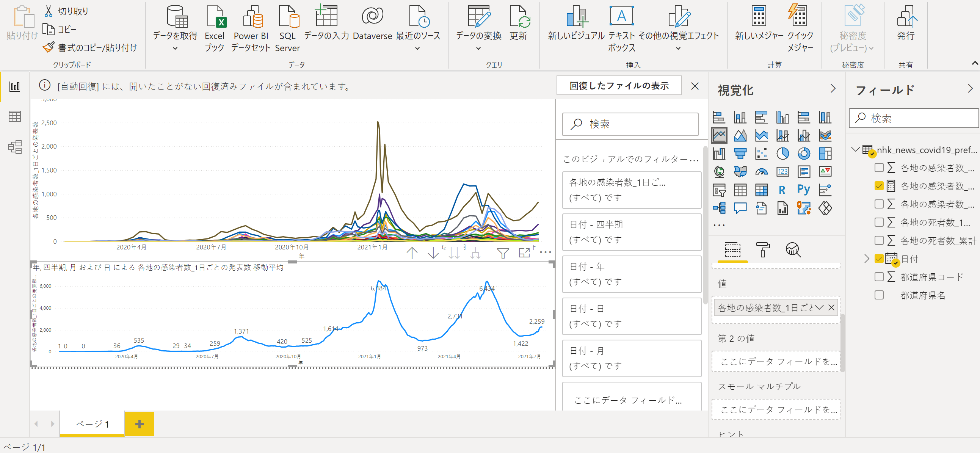Image resolution: width=980 pixels, height=453 pixels.
Task: Pick the donut chart visualization icon
Action: click(x=803, y=154)
